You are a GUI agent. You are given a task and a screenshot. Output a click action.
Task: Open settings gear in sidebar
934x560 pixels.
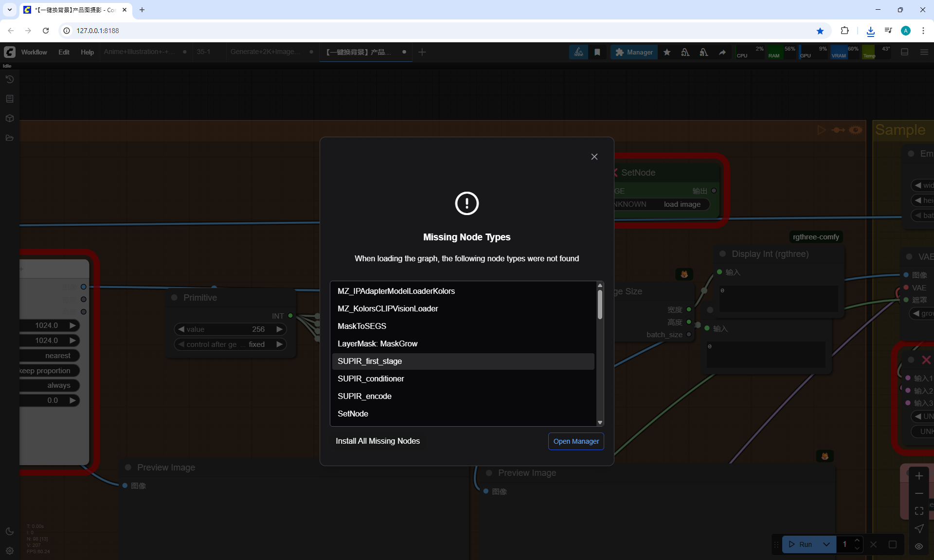(10, 551)
